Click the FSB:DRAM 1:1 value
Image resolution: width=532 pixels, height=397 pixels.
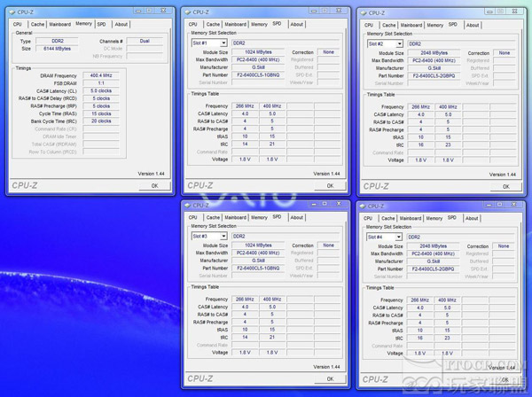(101, 83)
